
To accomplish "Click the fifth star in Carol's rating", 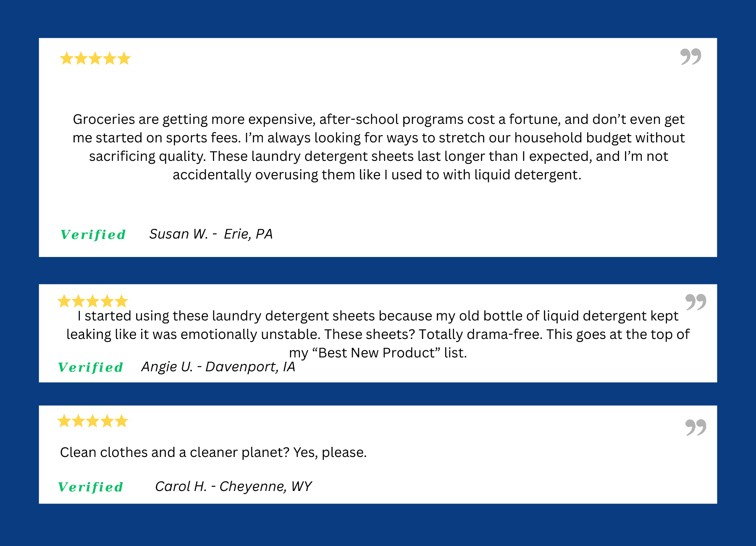I will [x=122, y=421].
